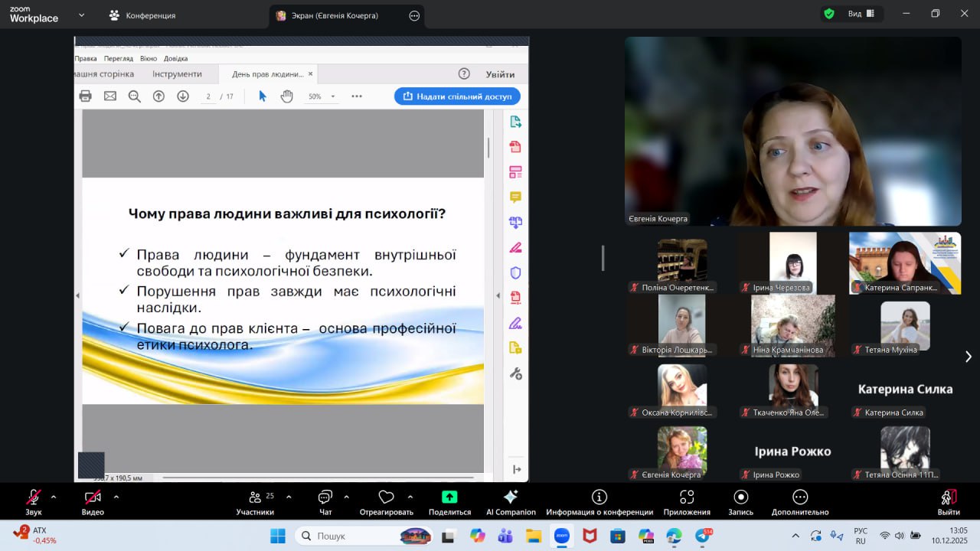
Task: Toggle meeting recording
Action: (740, 498)
